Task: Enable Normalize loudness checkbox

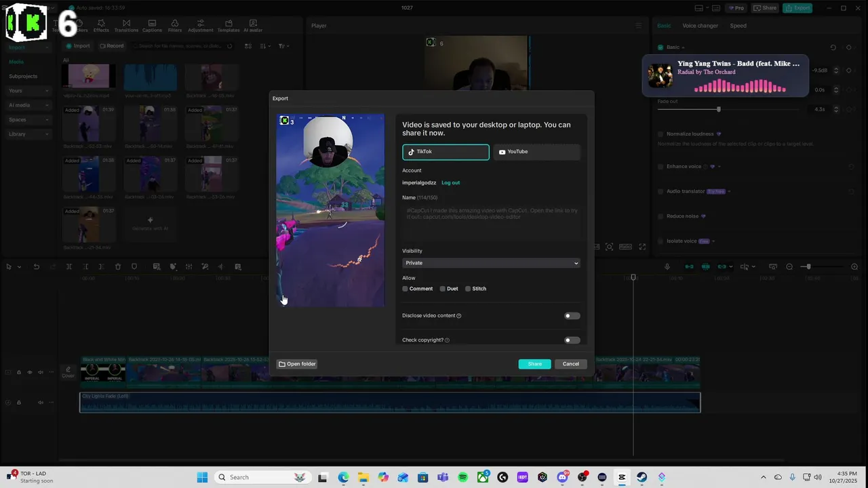Action: (x=660, y=134)
